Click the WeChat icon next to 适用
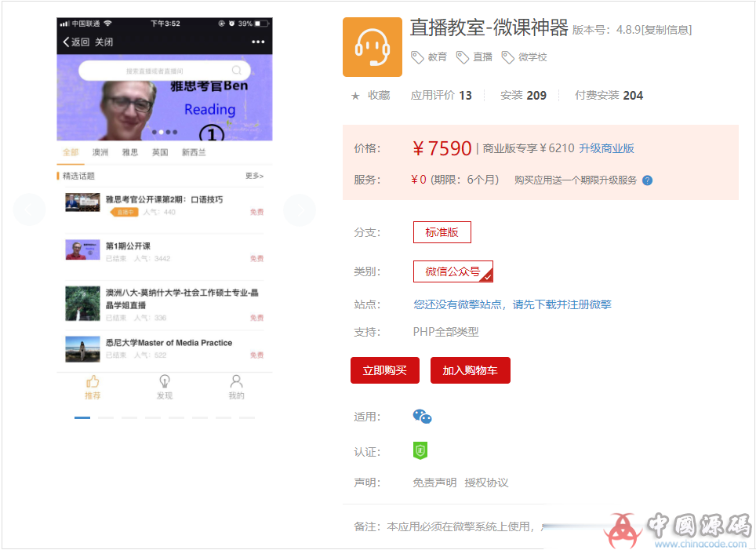Image resolution: width=756 pixels, height=550 pixels. (423, 417)
